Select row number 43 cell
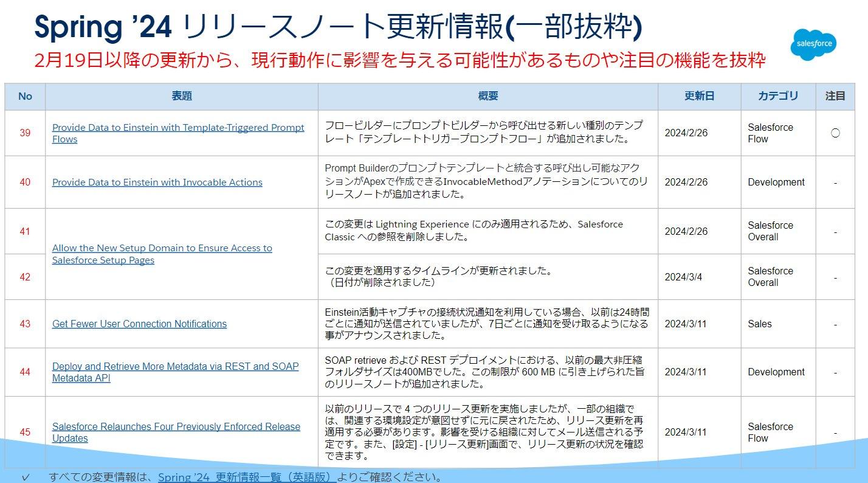 25,324
